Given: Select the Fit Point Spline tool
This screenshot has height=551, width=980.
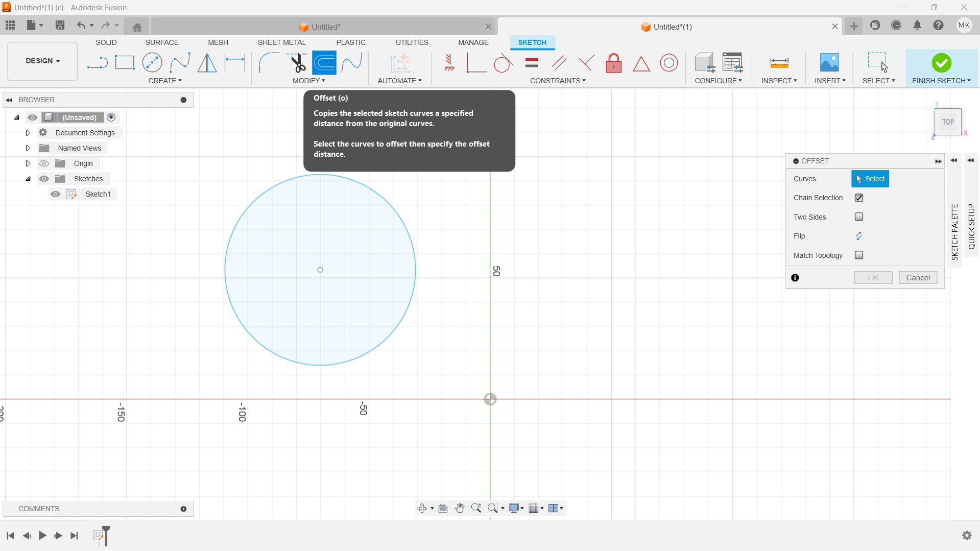Looking at the screenshot, I should coord(180,63).
